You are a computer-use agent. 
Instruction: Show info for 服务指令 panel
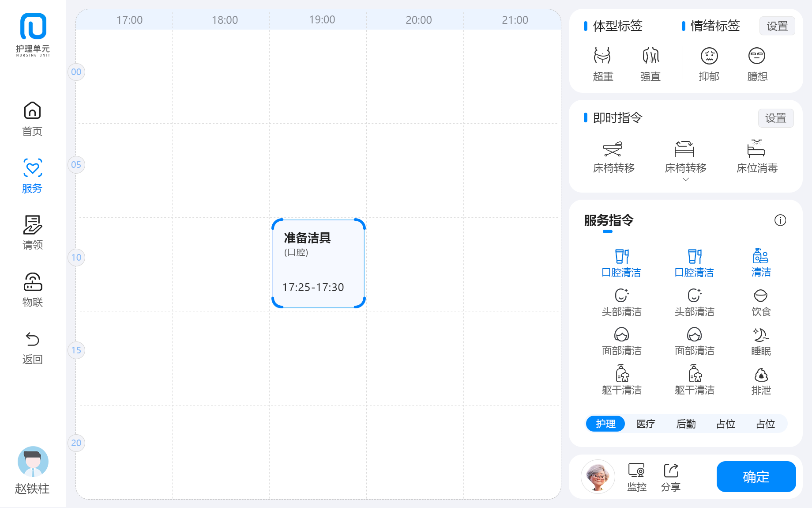click(x=780, y=220)
